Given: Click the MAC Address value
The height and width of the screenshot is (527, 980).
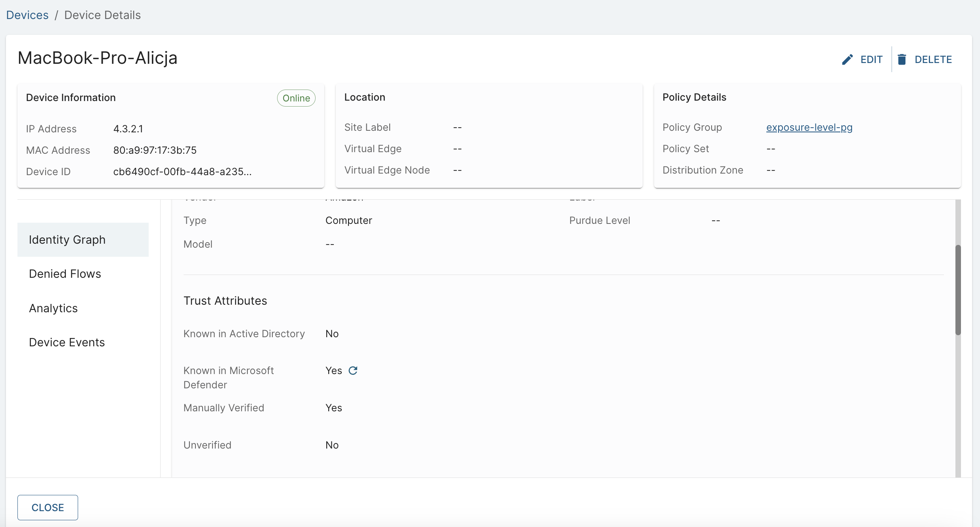Looking at the screenshot, I should coord(155,150).
